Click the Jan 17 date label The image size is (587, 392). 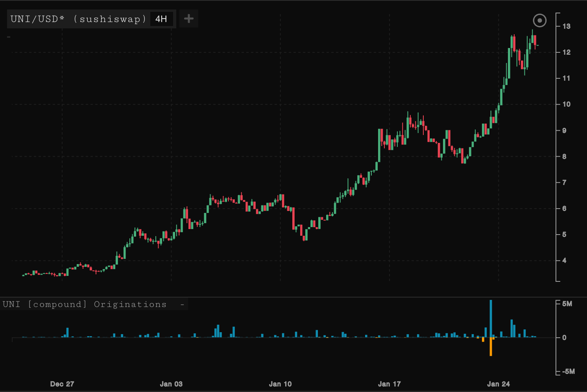pyautogui.click(x=389, y=384)
